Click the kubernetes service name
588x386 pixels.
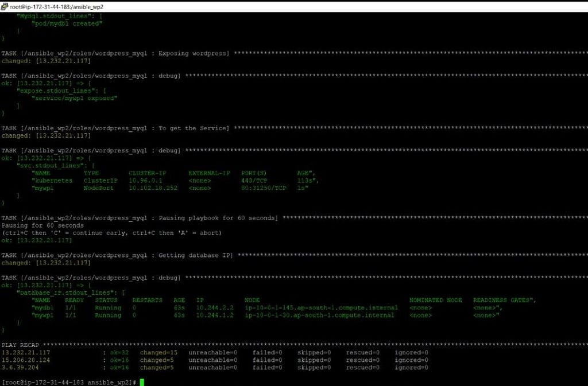pos(53,181)
